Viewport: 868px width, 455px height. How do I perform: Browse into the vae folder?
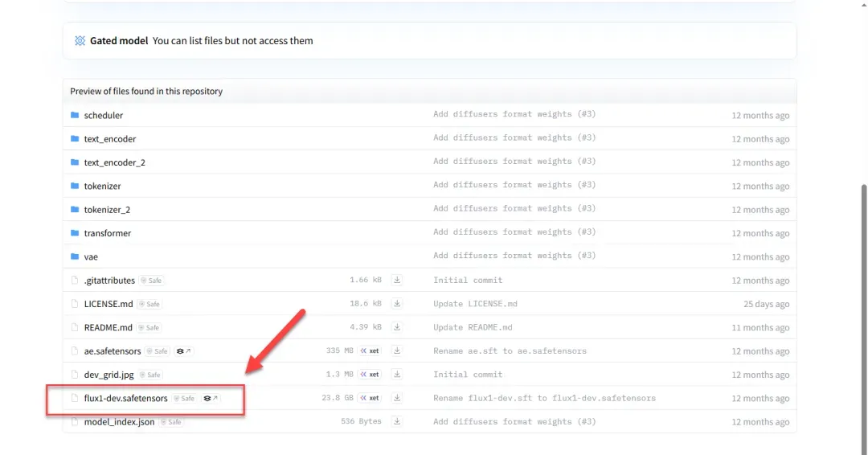(91, 256)
